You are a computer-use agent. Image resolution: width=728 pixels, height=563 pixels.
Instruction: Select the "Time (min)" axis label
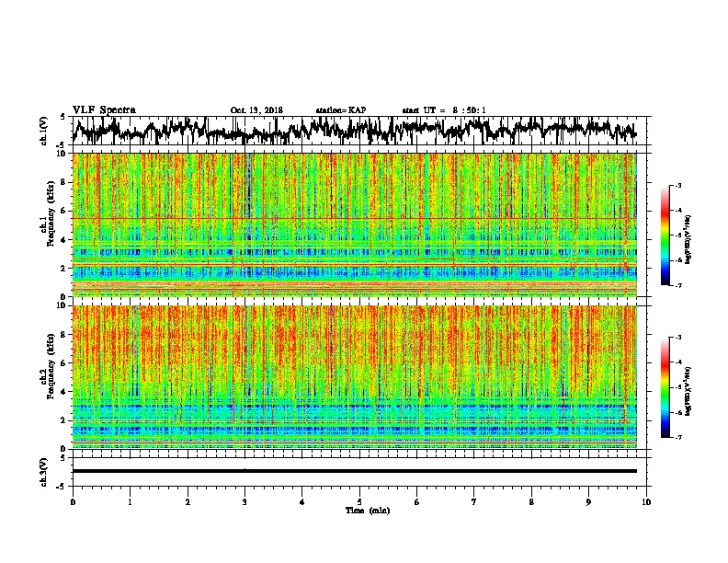[x=368, y=511]
